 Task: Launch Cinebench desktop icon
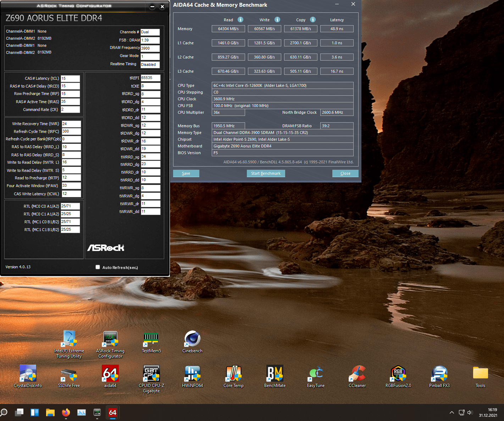coord(193,342)
